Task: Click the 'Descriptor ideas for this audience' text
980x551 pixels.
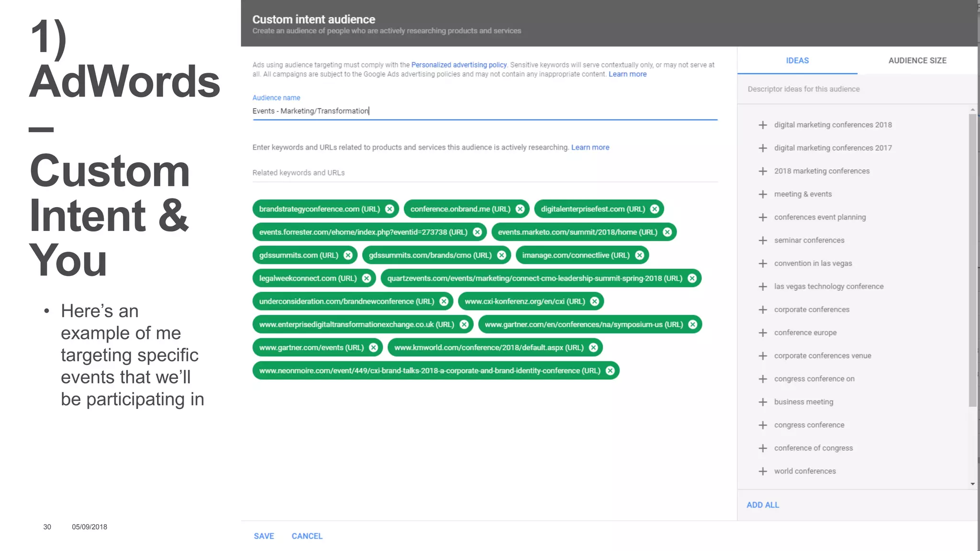Action: [x=803, y=89]
